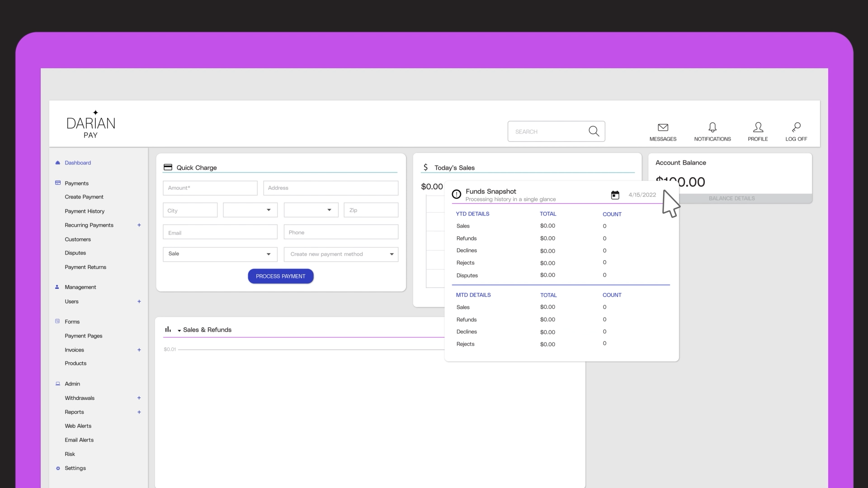The height and width of the screenshot is (488, 868).
Task: Open the Sale transaction type dropdown
Action: pyautogui.click(x=220, y=254)
